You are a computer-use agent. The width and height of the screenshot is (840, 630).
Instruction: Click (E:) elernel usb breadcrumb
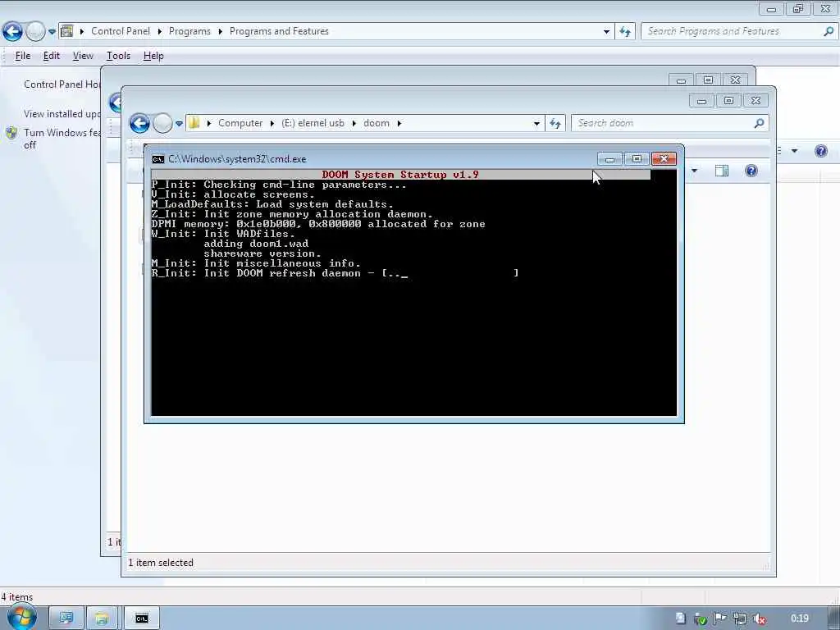tap(313, 123)
